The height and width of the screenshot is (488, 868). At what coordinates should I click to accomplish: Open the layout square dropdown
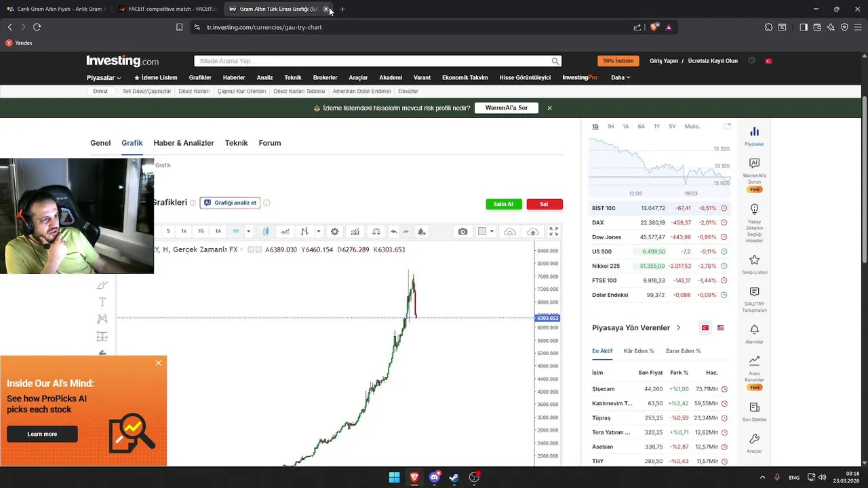(486, 231)
